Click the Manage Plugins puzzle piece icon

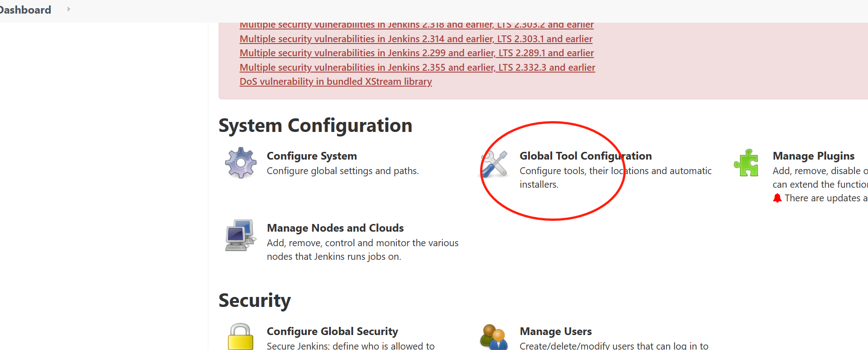(x=746, y=163)
